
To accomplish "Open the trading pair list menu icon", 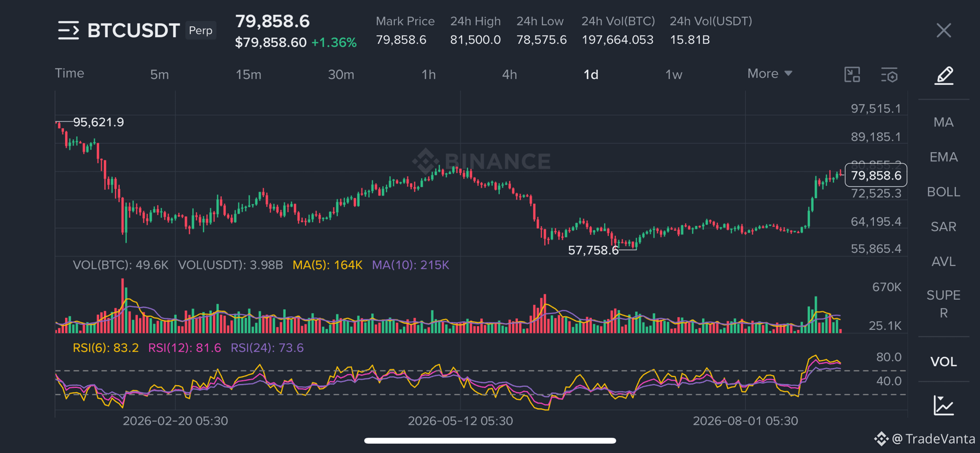I will point(68,31).
